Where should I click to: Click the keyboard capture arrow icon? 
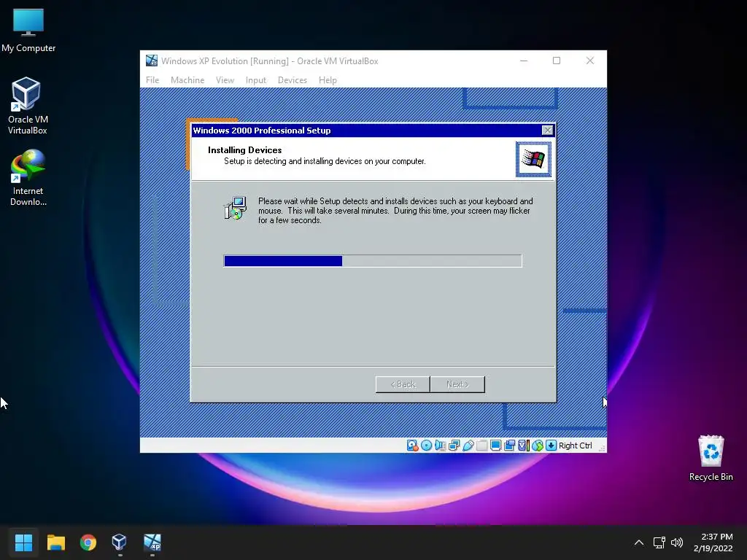tap(551, 446)
